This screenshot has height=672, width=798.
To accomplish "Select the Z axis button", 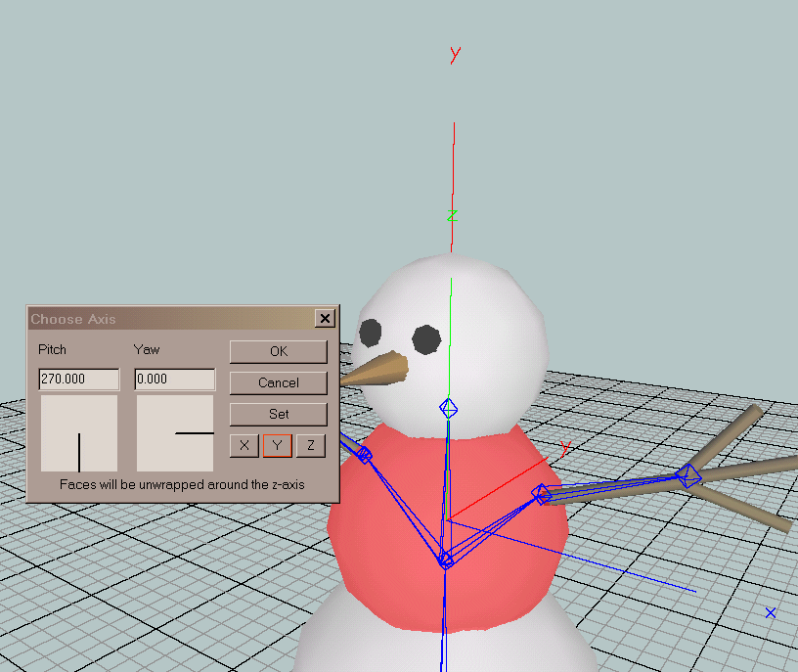I will click(x=310, y=446).
